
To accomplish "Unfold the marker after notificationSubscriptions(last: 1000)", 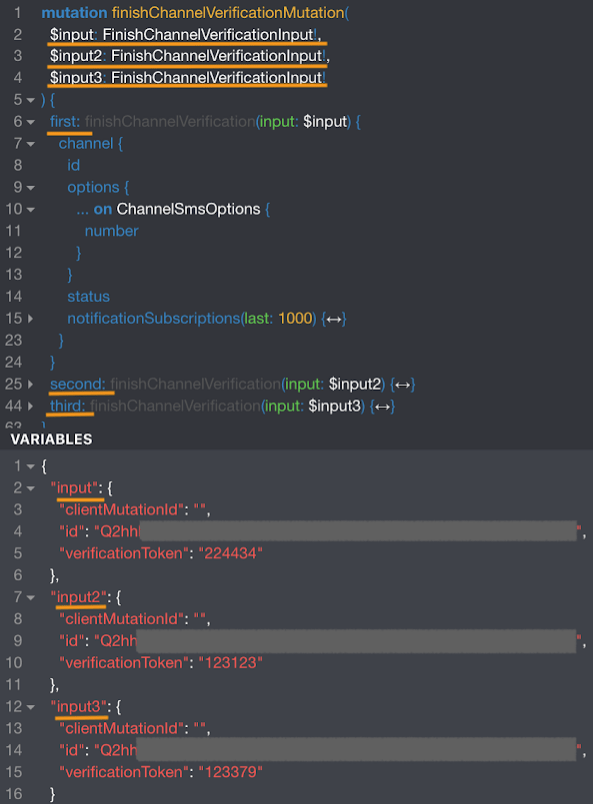I will click(x=333, y=319).
